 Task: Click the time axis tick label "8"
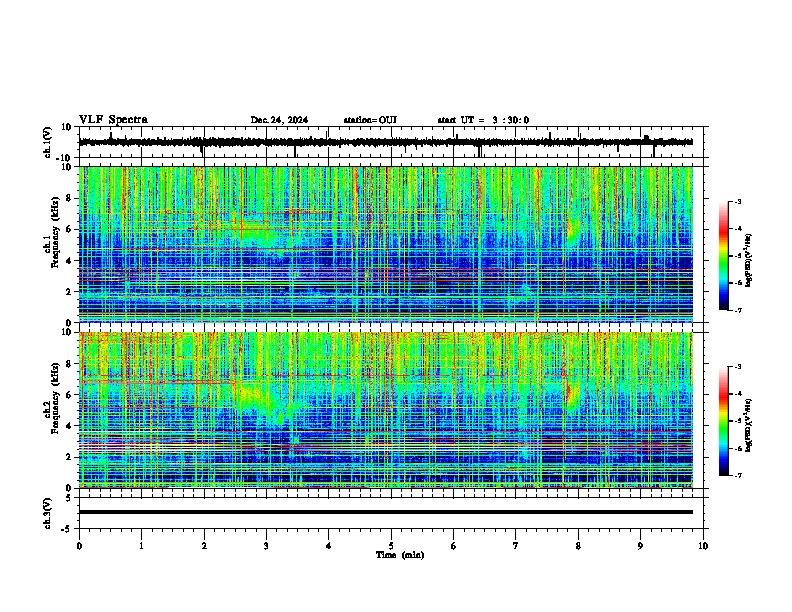[x=578, y=546]
